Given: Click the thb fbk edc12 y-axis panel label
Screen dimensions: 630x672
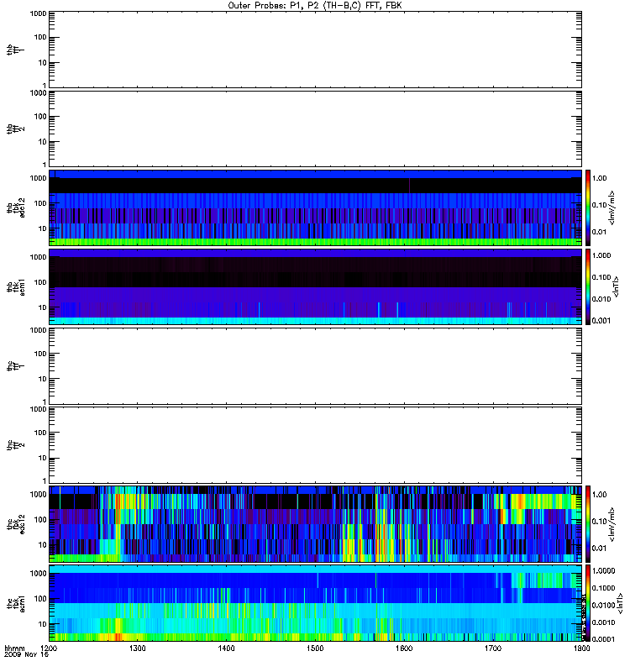Looking at the screenshot, I should (16, 207).
